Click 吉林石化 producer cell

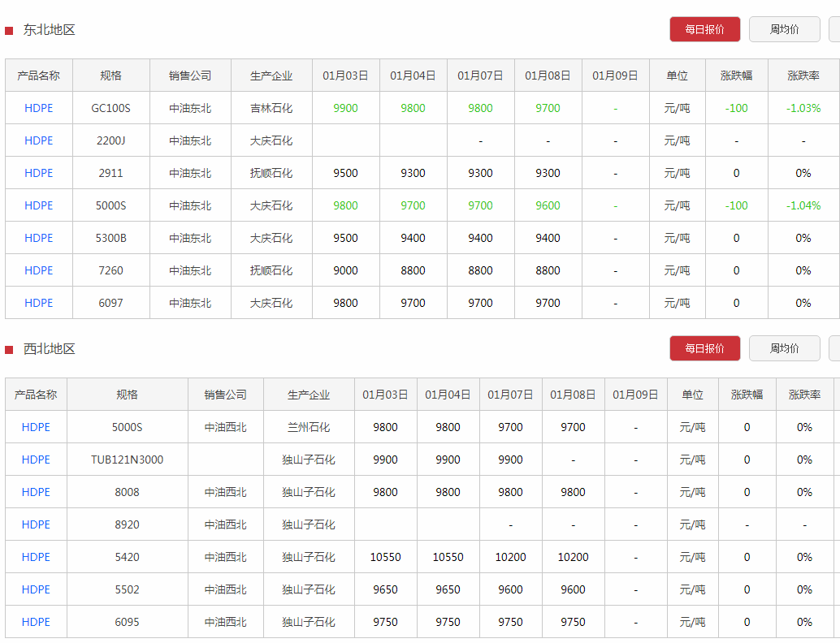(x=271, y=108)
